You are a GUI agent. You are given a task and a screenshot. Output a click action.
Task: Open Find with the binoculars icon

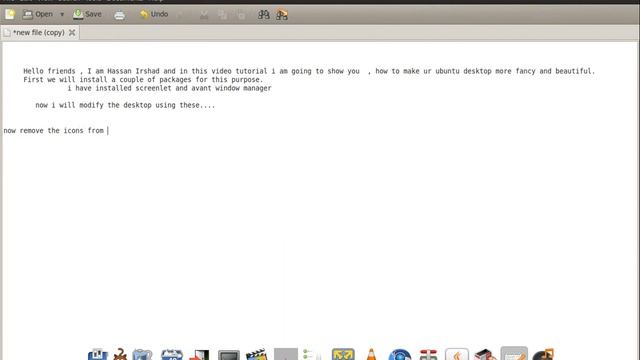(x=264, y=15)
